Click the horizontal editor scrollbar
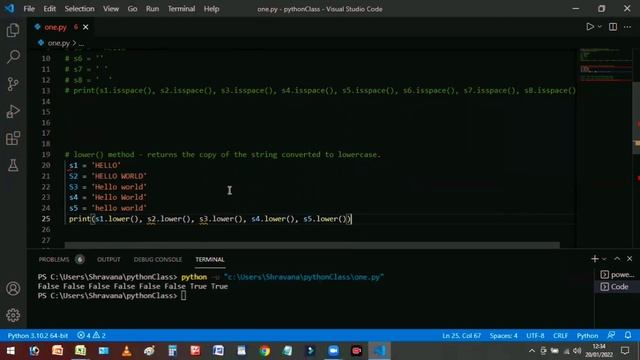The height and width of the screenshot is (360, 640). coord(312,245)
